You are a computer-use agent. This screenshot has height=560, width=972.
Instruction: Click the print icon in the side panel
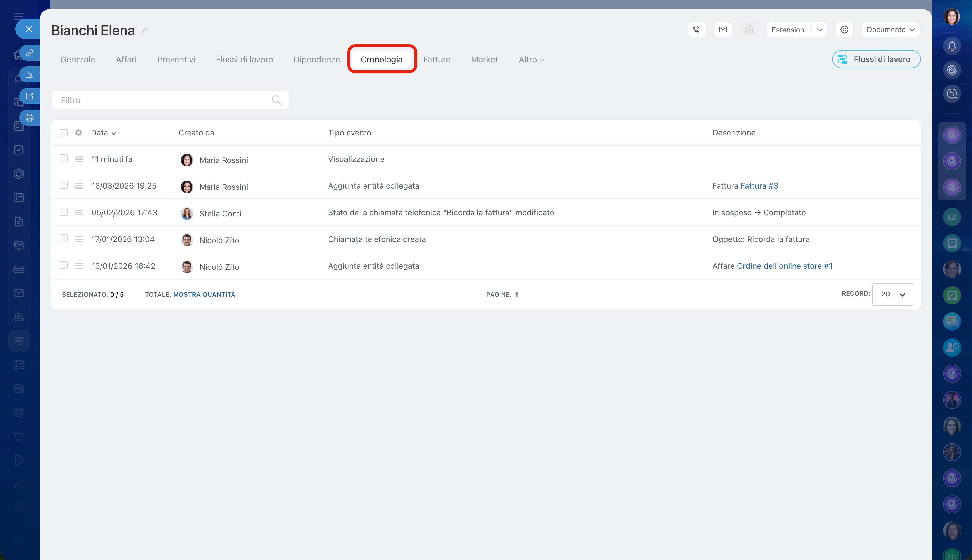click(x=30, y=118)
